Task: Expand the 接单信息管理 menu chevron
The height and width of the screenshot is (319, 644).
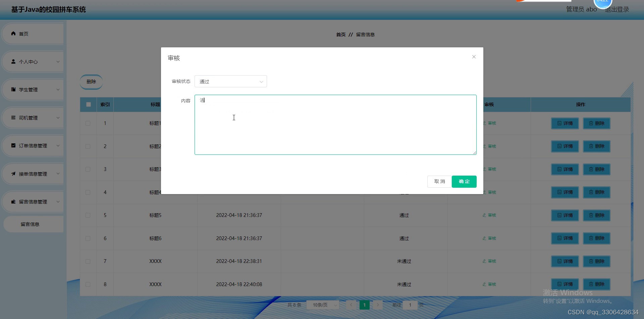Action: pyautogui.click(x=58, y=174)
